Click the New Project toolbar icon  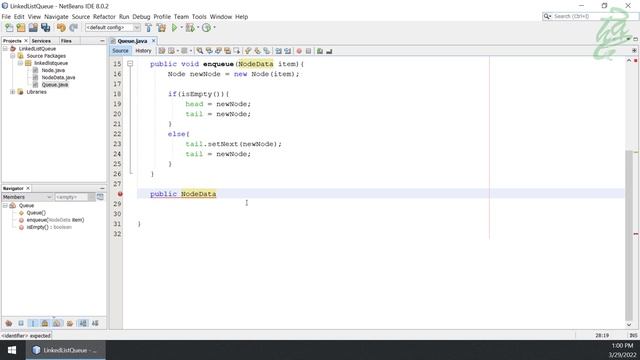coord(21,27)
